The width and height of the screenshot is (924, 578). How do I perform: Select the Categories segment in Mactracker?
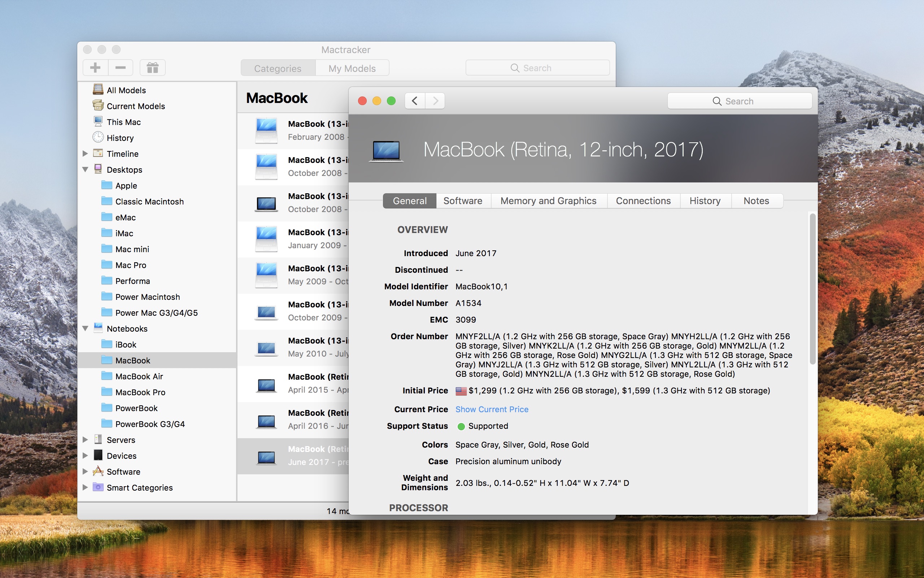(x=278, y=68)
